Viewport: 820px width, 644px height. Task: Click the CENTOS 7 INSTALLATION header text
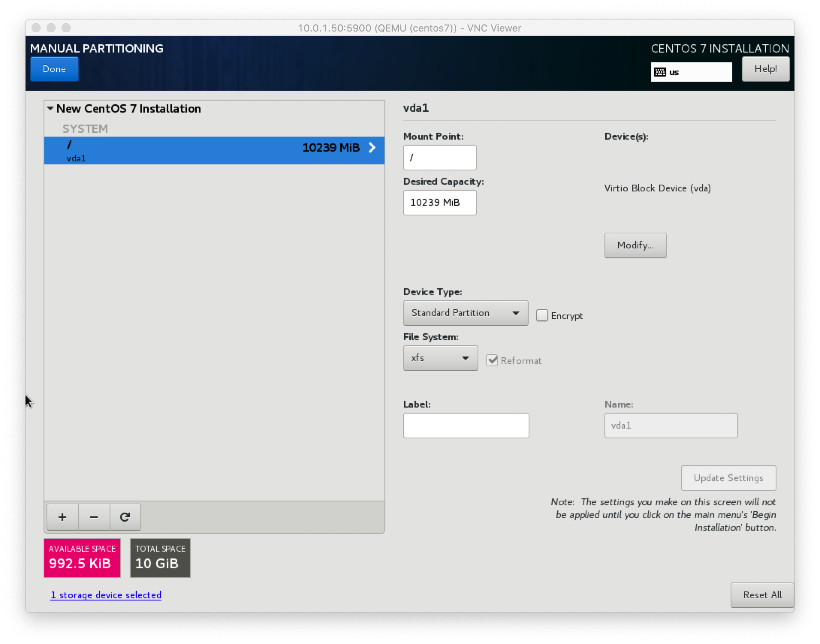pyautogui.click(x=720, y=48)
